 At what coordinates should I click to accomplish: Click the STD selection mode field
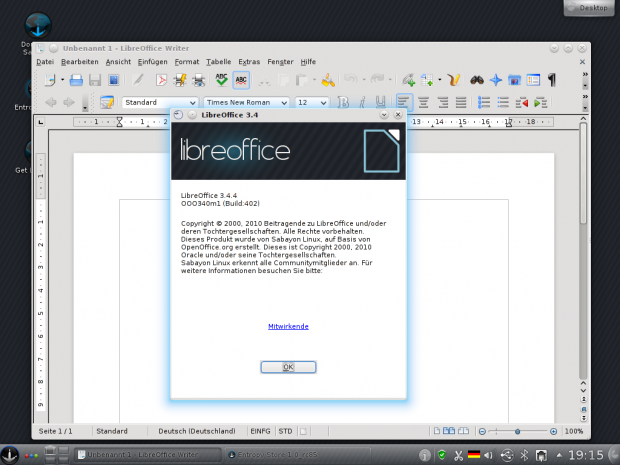click(x=285, y=431)
